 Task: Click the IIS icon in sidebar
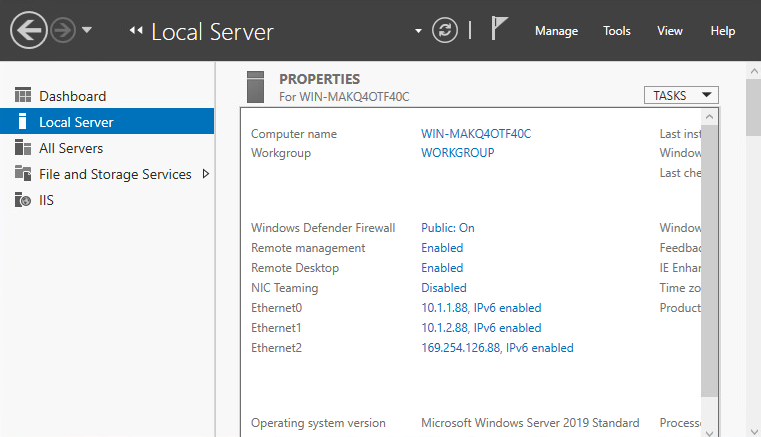23,200
